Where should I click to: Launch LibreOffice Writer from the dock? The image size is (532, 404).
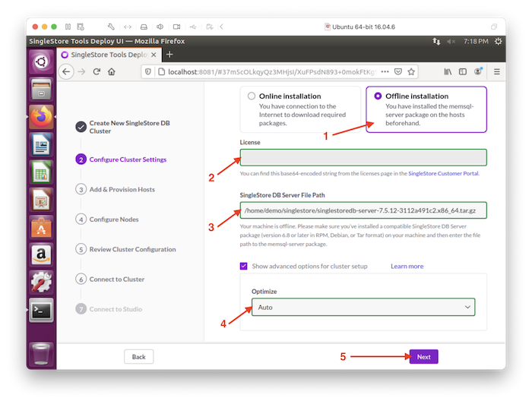pos(41,145)
